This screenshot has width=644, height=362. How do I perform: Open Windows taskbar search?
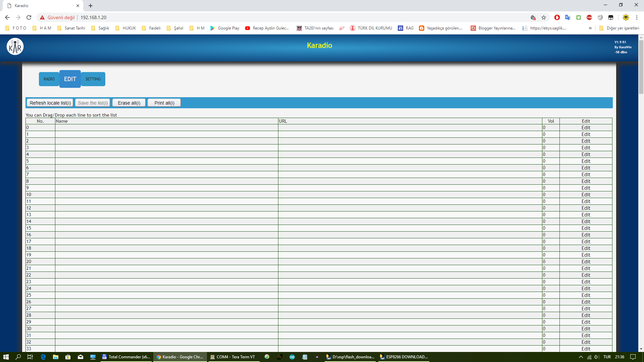coord(18,357)
